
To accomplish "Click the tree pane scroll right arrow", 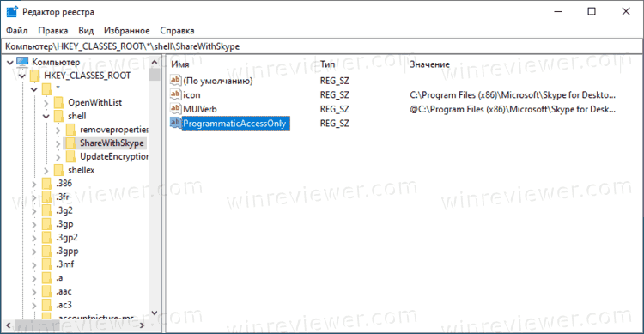I will (142, 325).
